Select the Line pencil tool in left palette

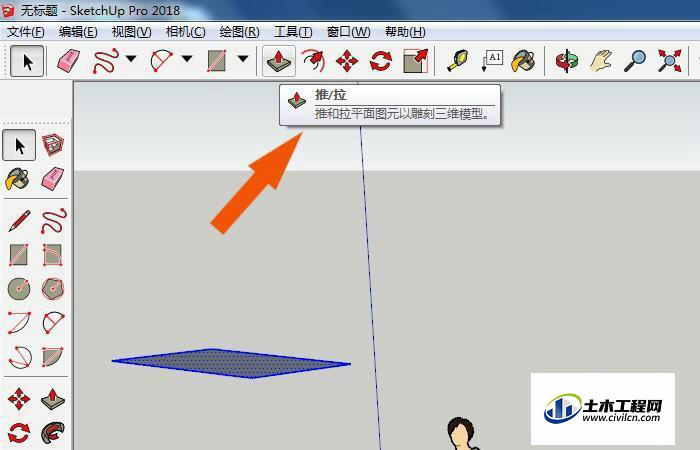19,221
